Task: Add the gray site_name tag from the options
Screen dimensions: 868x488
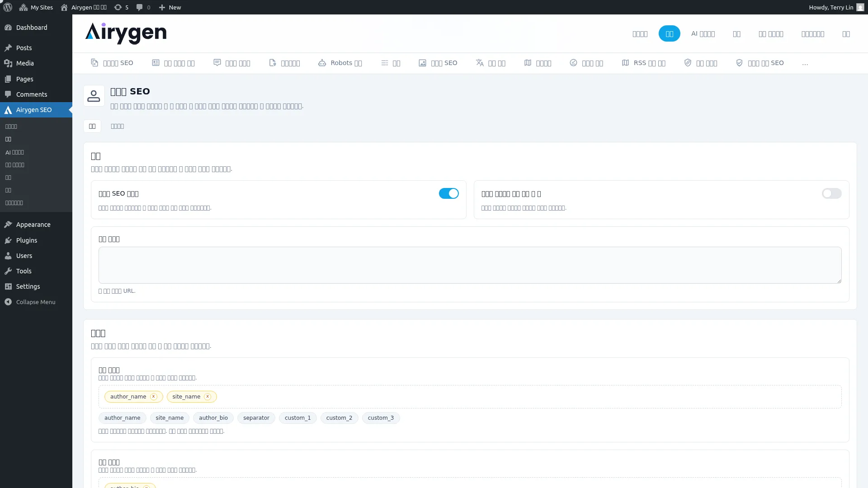Action: coord(170,418)
